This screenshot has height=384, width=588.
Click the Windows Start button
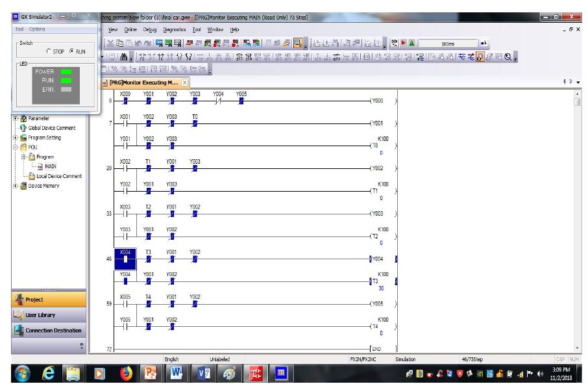(22, 374)
